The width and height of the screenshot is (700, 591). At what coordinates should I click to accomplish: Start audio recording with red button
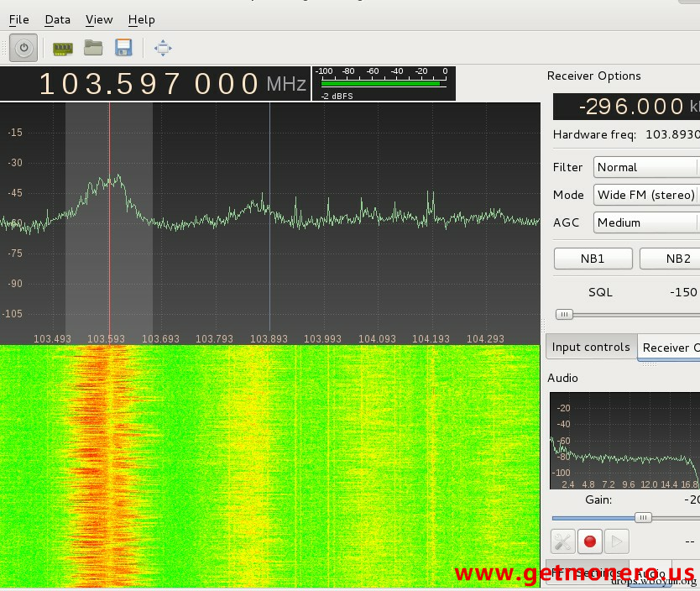click(589, 541)
